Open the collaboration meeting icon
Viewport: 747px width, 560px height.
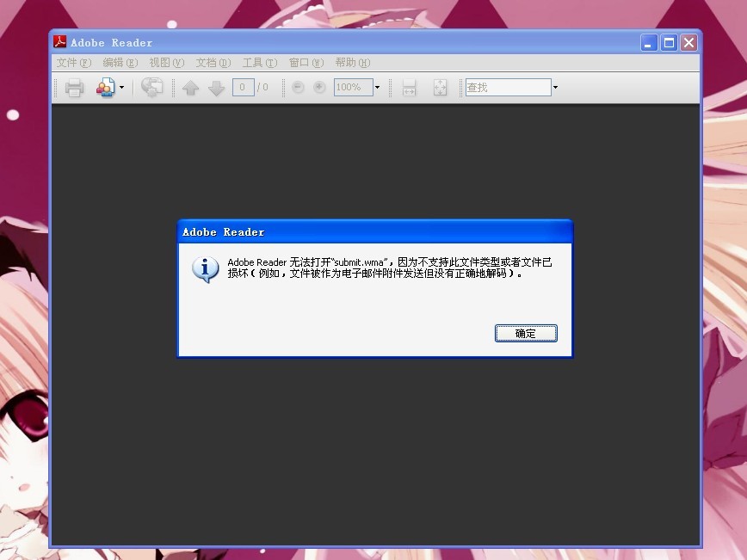(x=105, y=87)
